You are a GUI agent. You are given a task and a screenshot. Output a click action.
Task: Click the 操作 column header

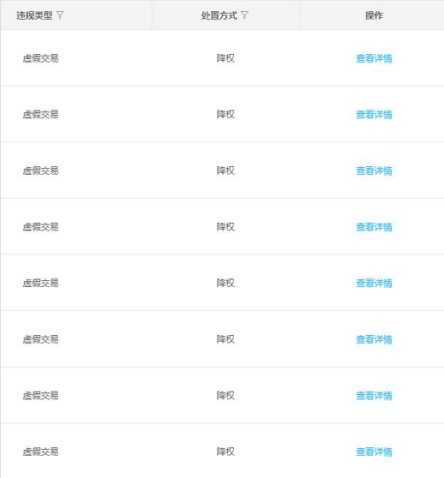click(374, 15)
